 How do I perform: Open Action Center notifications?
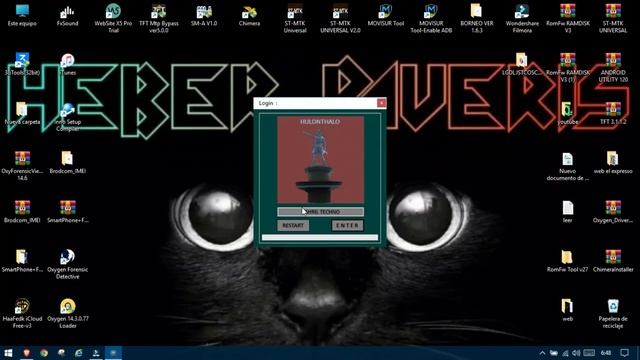pos(624,353)
